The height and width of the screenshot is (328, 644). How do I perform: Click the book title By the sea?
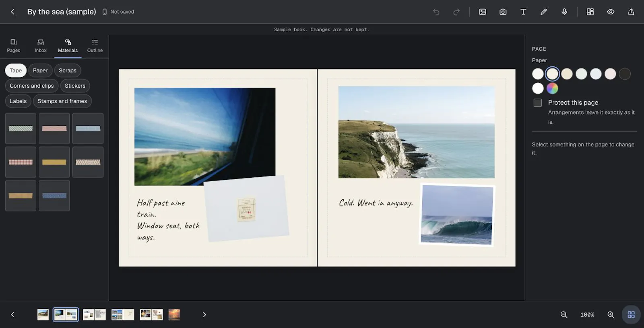click(x=62, y=12)
